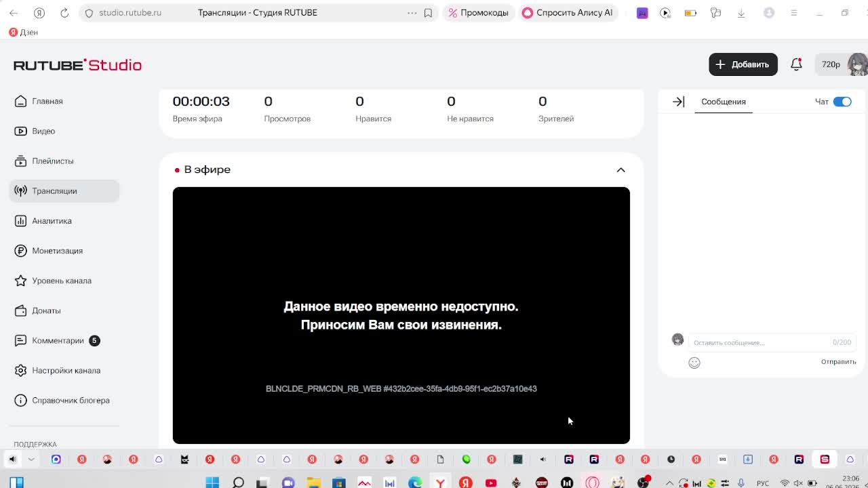Image resolution: width=868 pixels, height=488 pixels.
Task: Click the 00:00:03 Время эфира counter
Action: tap(201, 101)
